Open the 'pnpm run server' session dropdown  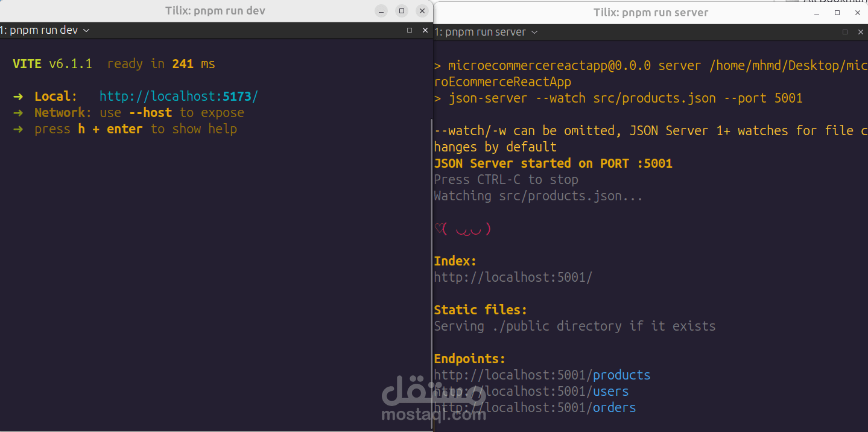pos(486,32)
